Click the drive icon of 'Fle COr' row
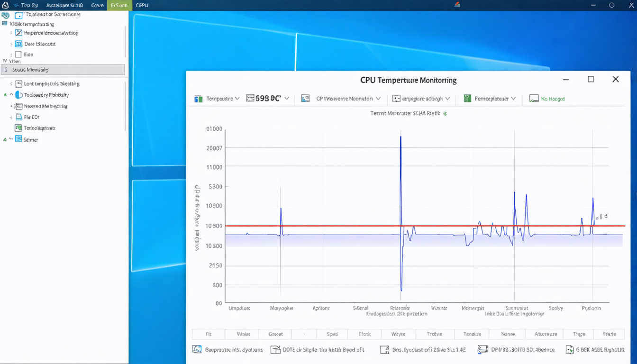The height and width of the screenshot is (364, 637). (19, 117)
